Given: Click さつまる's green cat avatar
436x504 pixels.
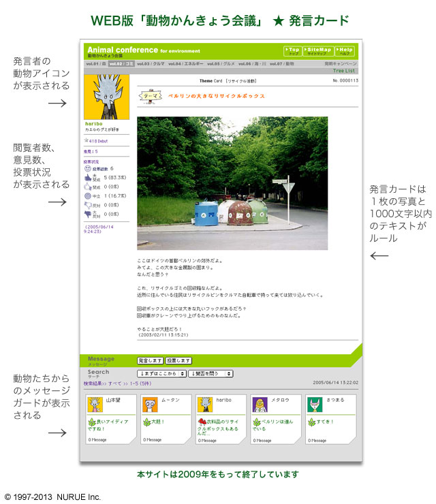Looking at the screenshot, I should pos(315,405).
